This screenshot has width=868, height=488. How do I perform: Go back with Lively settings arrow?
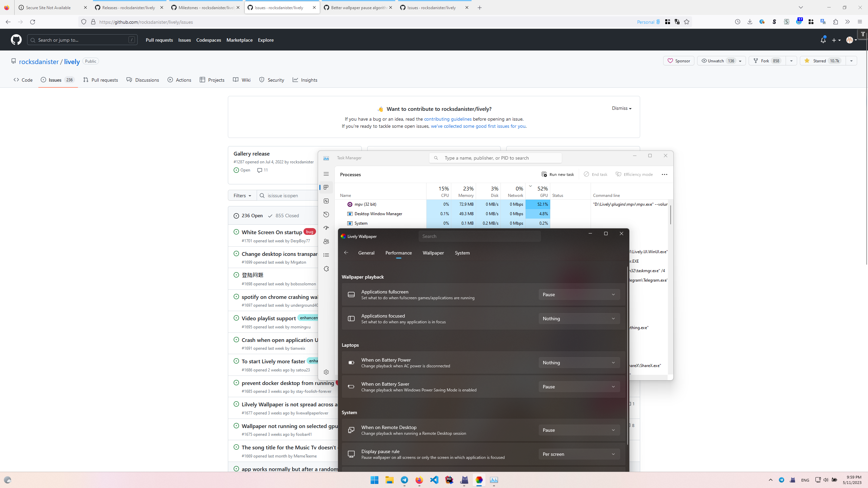tap(346, 252)
